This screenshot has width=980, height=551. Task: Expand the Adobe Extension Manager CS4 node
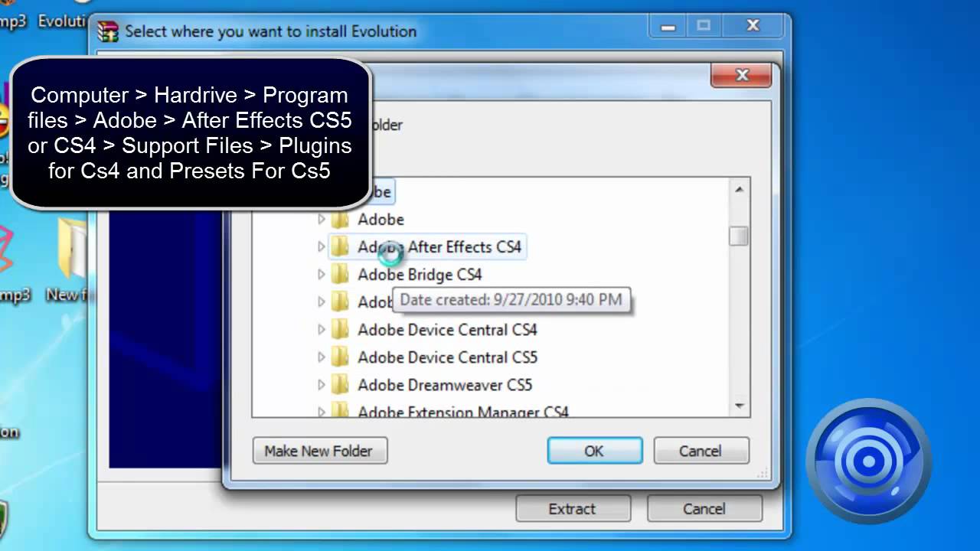(x=322, y=412)
